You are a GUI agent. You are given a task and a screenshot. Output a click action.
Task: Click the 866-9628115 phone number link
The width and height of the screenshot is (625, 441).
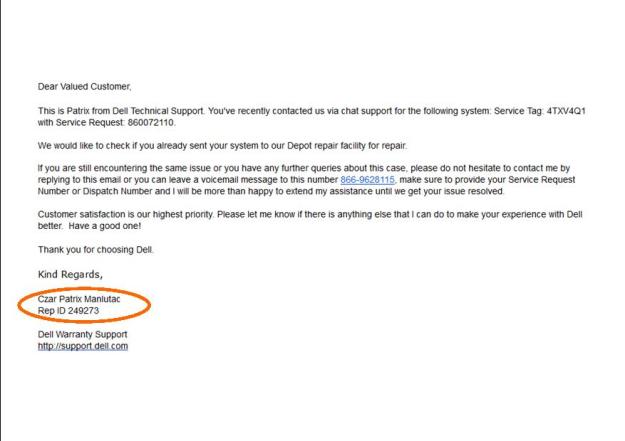click(x=367, y=179)
